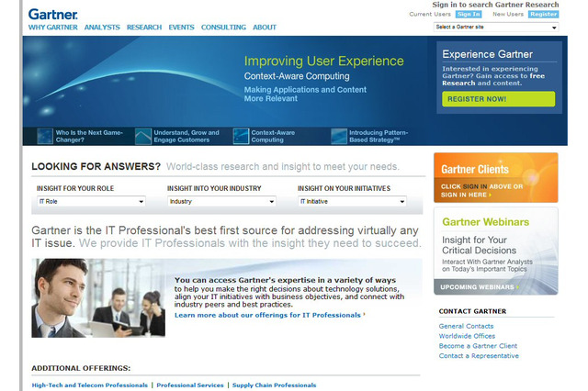The height and width of the screenshot is (391, 588).
Task: Open the Events menu item
Action: click(181, 28)
